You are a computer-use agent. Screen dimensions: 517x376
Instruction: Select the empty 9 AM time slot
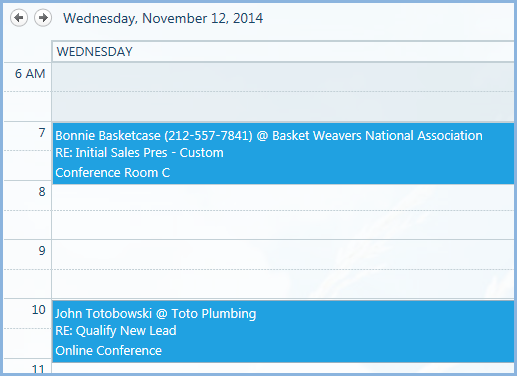pos(283,255)
